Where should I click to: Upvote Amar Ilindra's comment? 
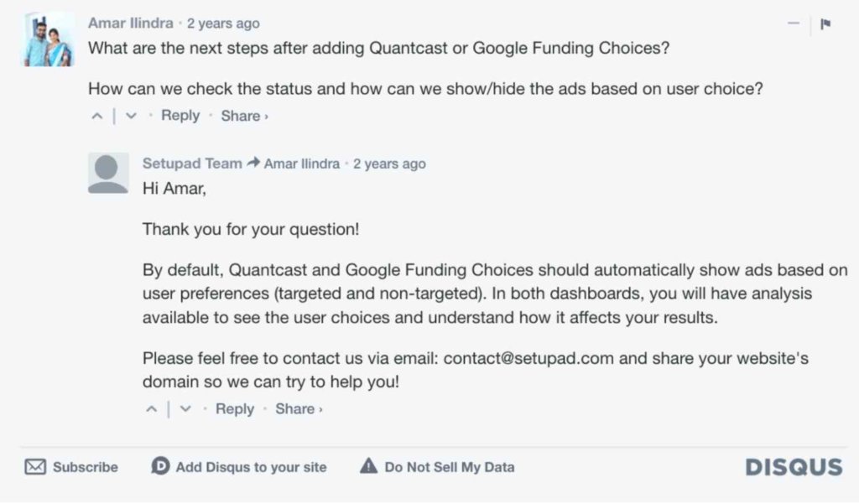point(96,117)
